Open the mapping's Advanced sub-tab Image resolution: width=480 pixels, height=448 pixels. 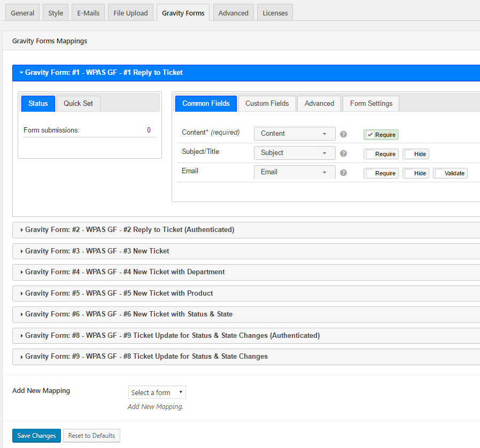(319, 104)
